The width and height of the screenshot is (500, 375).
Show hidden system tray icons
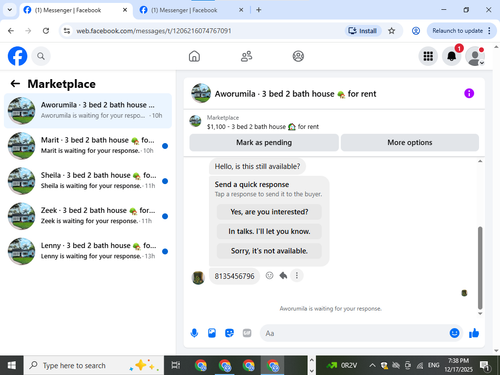pos(372,365)
